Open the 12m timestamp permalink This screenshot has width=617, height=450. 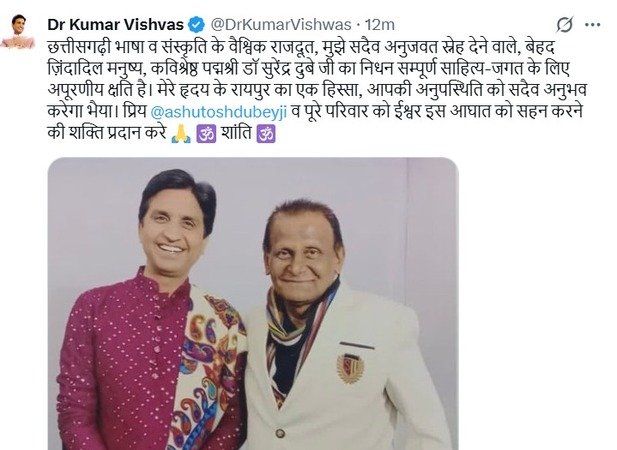[380, 25]
